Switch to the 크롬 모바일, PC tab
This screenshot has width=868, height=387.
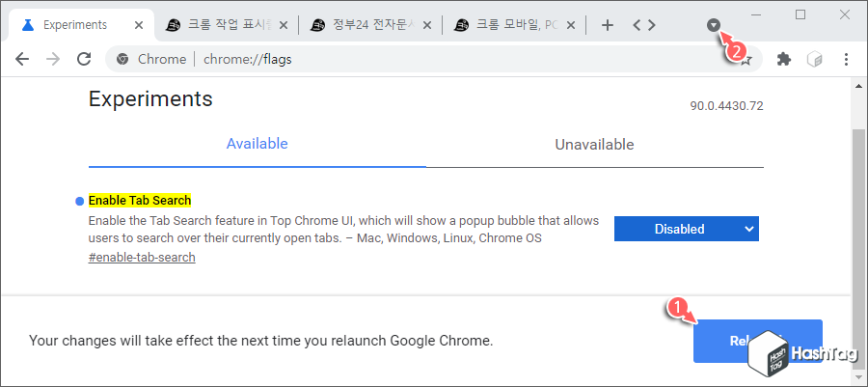[515, 25]
